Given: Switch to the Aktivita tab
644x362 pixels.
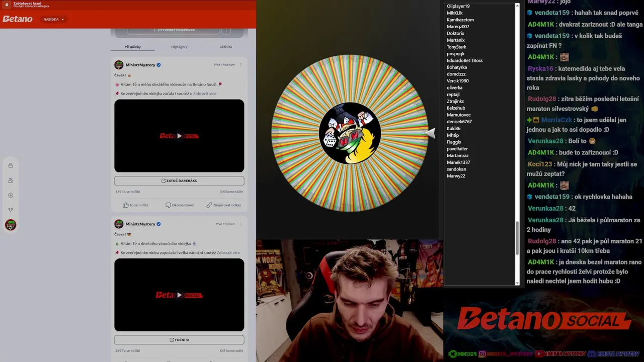Looking at the screenshot, I should coord(226,47).
